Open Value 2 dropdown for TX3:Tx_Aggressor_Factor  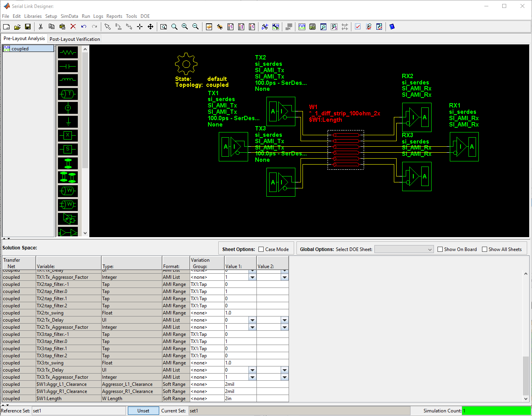tap(284, 377)
